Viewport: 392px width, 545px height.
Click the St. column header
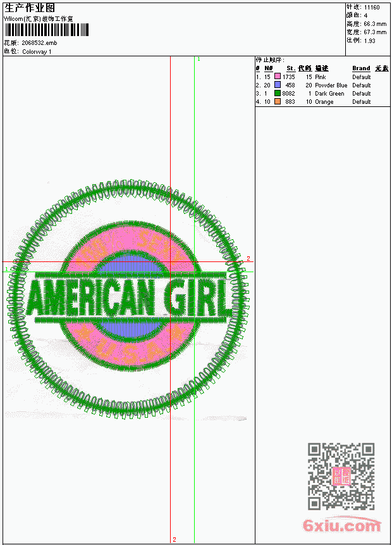coord(291,68)
